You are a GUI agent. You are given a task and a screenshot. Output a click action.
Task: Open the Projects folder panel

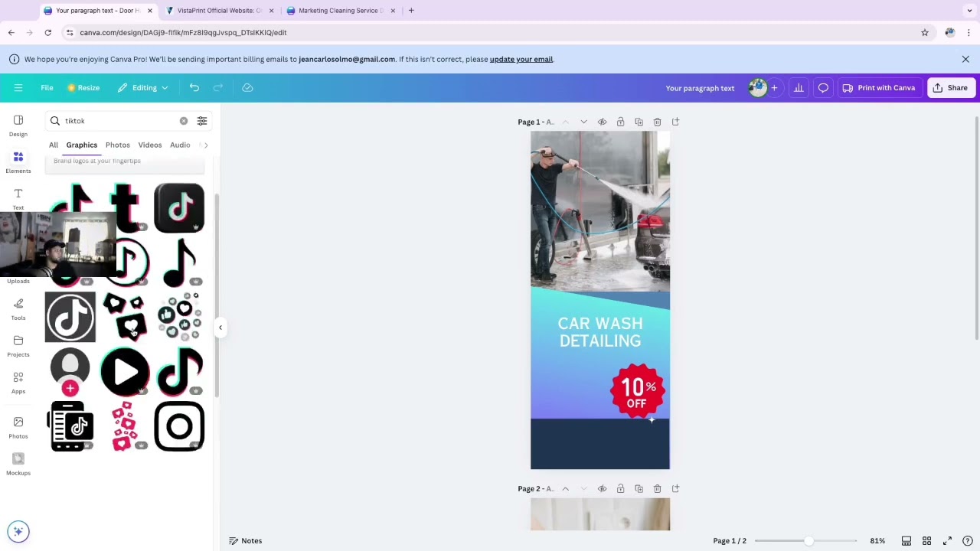[x=18, y=346]
